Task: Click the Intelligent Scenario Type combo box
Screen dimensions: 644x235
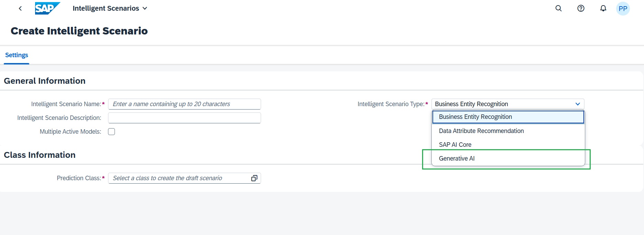Action: point(508,104)
